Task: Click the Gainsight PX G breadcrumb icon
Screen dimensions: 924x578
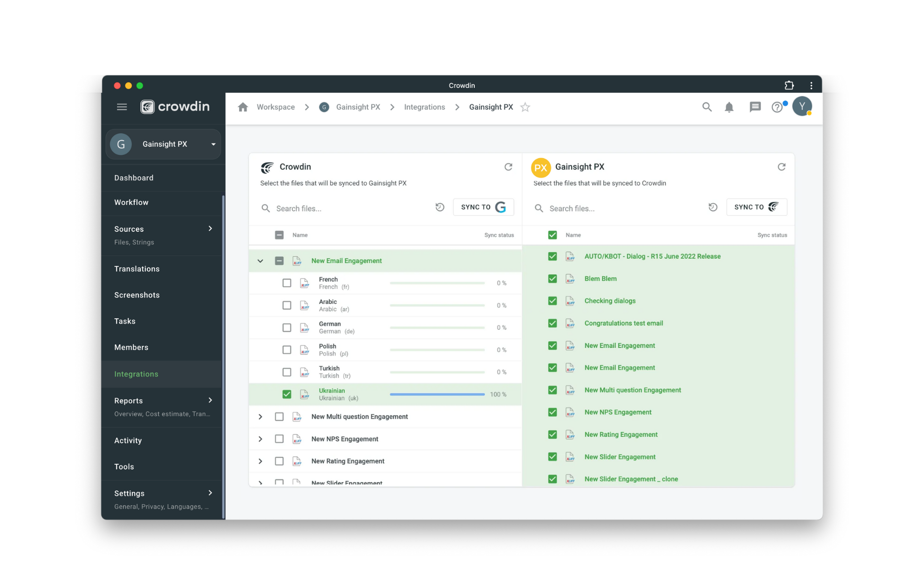Action: click(x=324, y=107)
